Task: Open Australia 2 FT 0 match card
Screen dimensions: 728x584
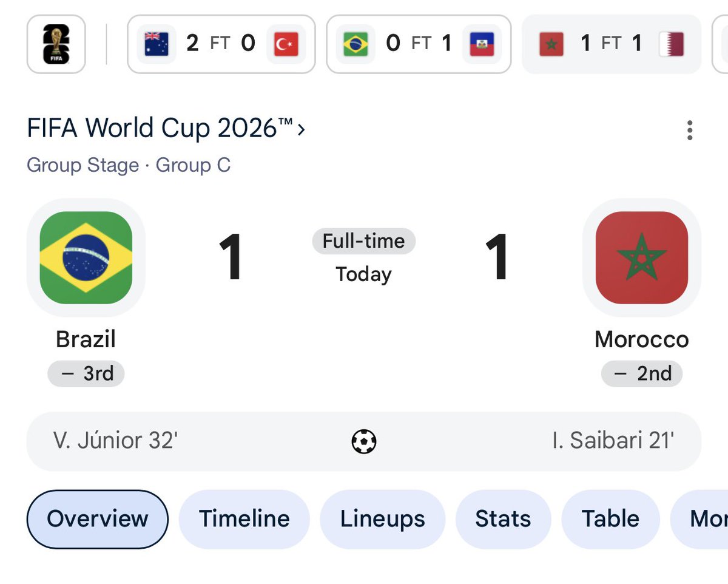Action: tap(221, 44)
